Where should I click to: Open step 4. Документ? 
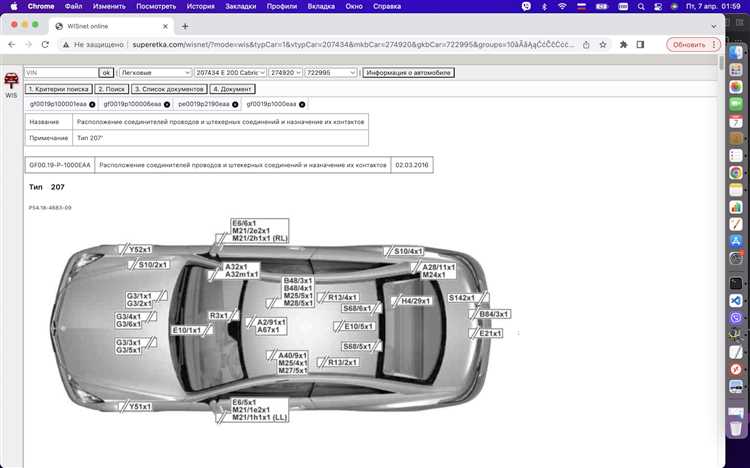(x=232, y=89)
